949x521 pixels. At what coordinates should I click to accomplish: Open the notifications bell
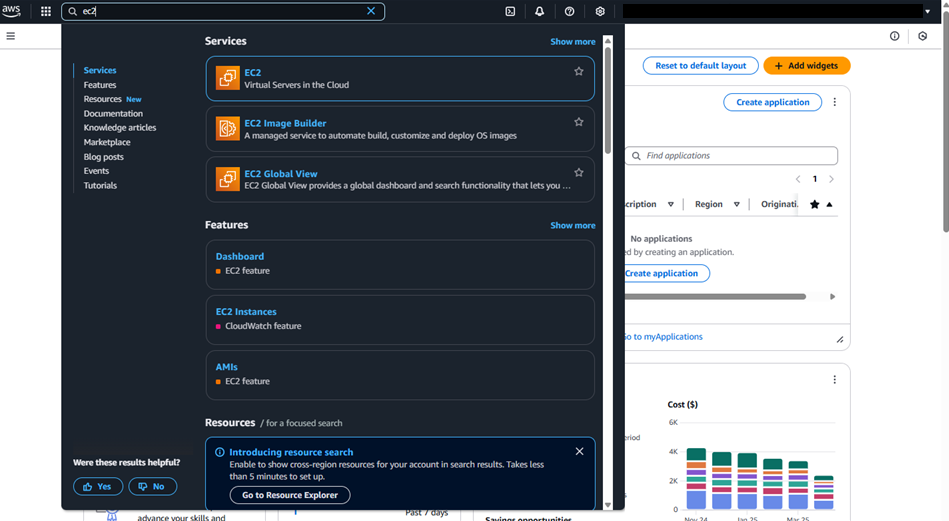(540, 12)
